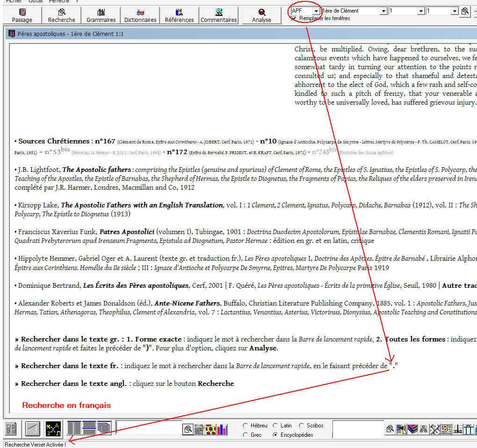
Task: Open the Grammaires panel
Action: point(101,15)
